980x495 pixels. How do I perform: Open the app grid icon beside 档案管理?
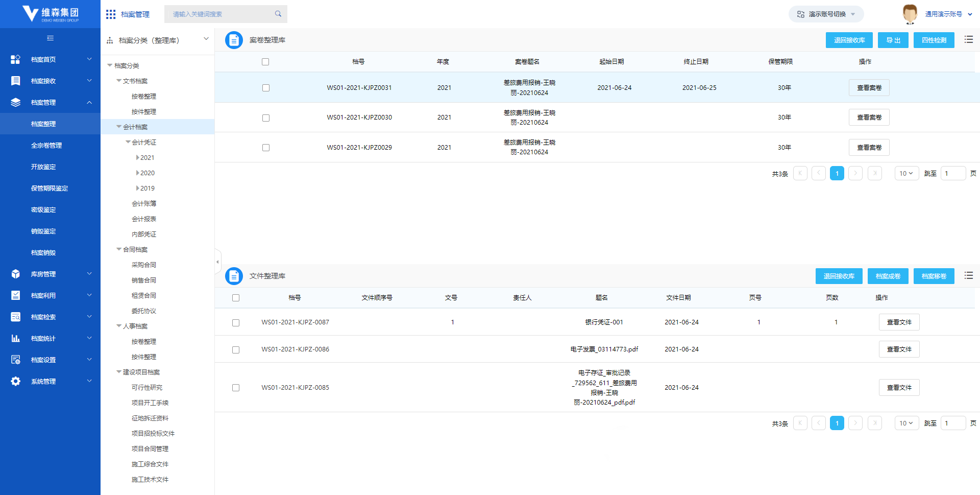pyautogui.click(x=111, y=14)
